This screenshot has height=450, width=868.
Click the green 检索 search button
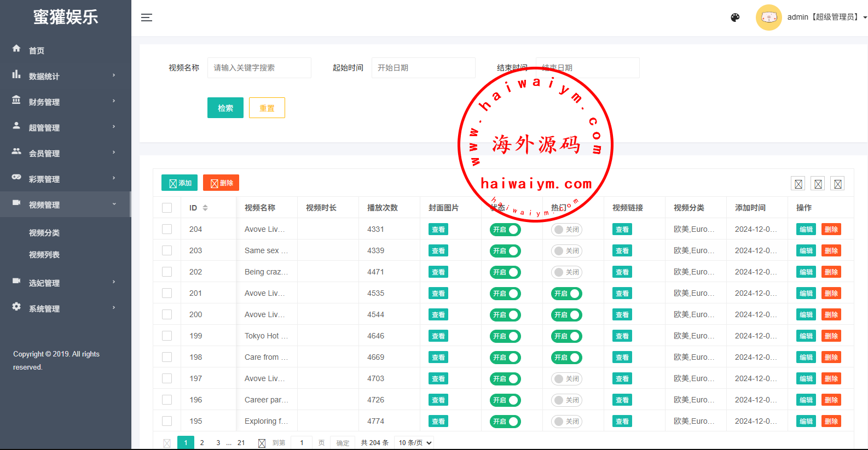pos(225,108)
